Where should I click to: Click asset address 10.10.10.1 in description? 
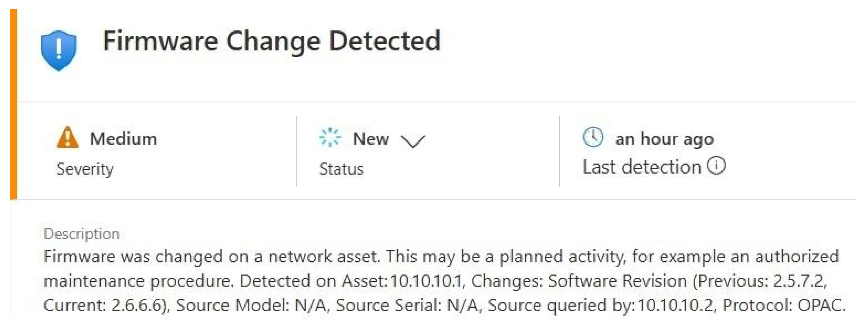pyautogui.click(x=426, y=281)
